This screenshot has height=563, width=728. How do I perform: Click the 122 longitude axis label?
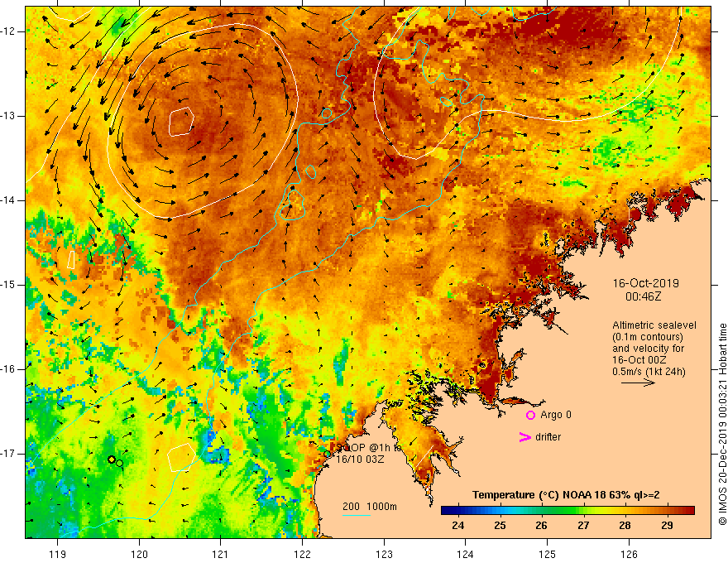(302, 554)
